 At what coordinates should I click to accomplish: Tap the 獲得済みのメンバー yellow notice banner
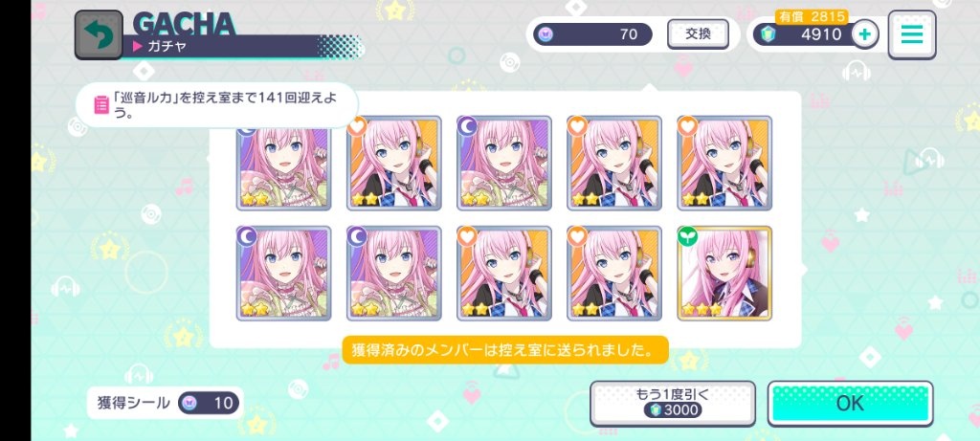tap(505, 350)
